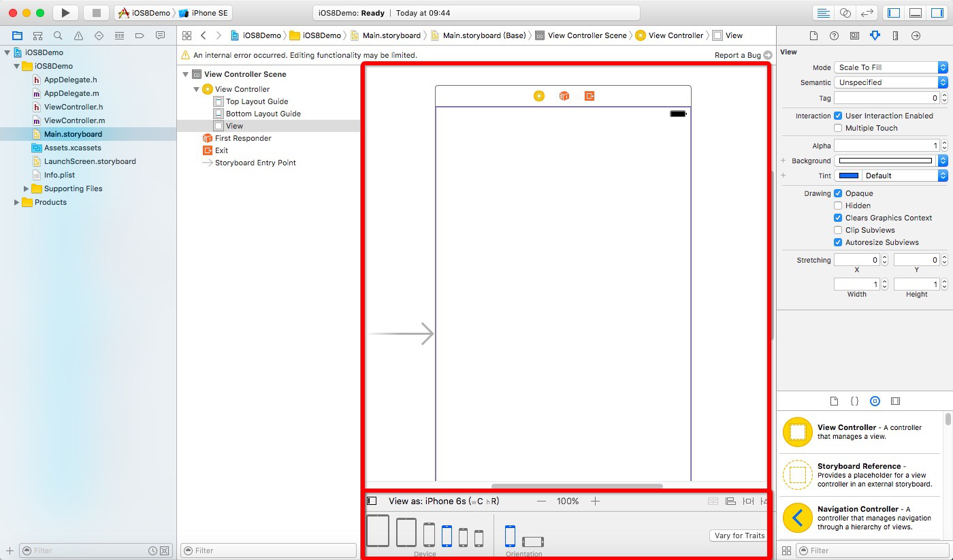Viewport: 953px width, 560px height.
Task: Select landscape orientation icon
Action: point(532,542)
